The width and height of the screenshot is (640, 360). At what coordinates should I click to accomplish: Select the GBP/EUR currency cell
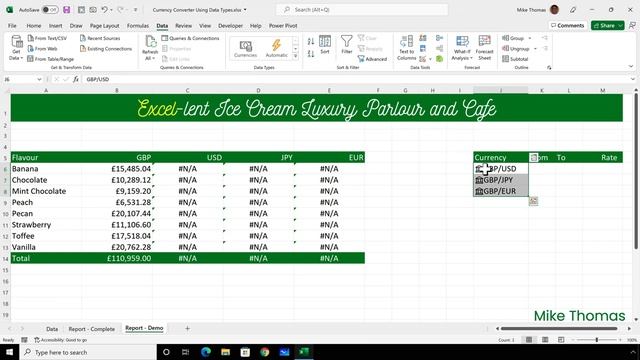[x=501, y=191]
